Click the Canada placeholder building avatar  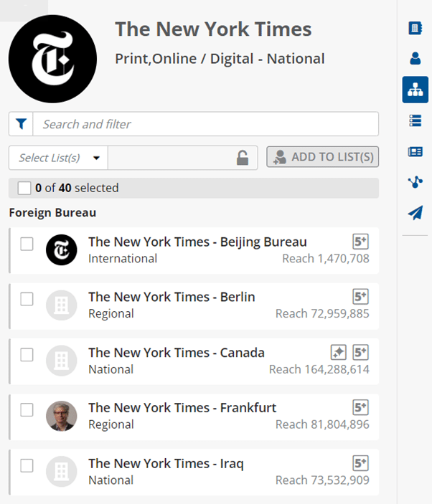click(x=62, y=361)
